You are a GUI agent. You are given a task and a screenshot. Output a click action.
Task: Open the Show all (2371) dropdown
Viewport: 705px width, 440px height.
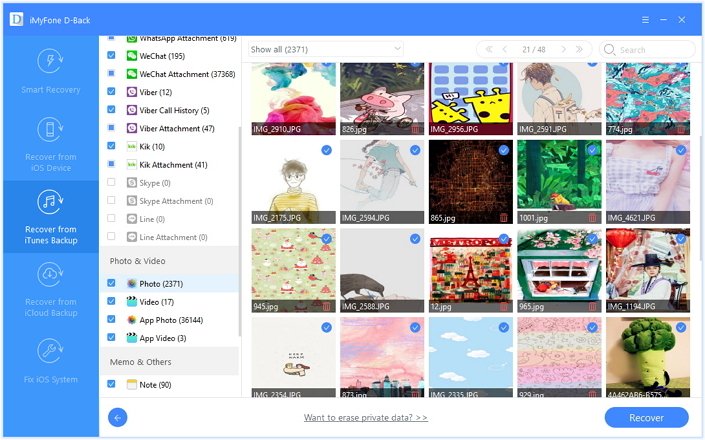point(326,49)
